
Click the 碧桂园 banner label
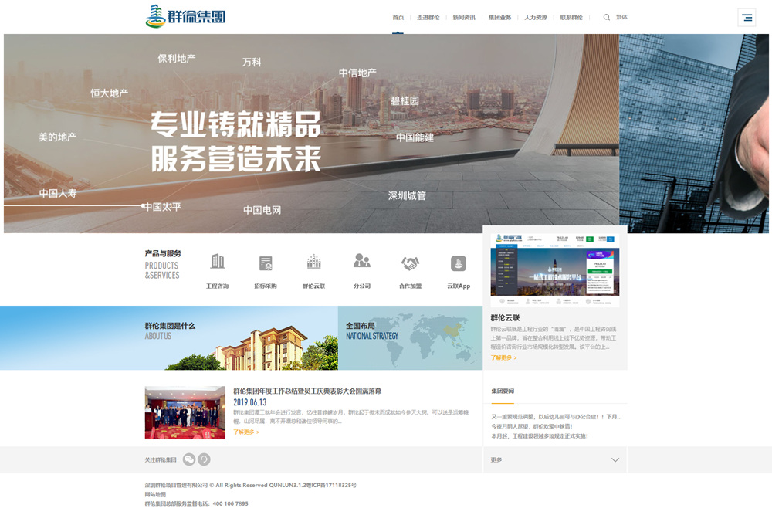(x=405, y=101)
